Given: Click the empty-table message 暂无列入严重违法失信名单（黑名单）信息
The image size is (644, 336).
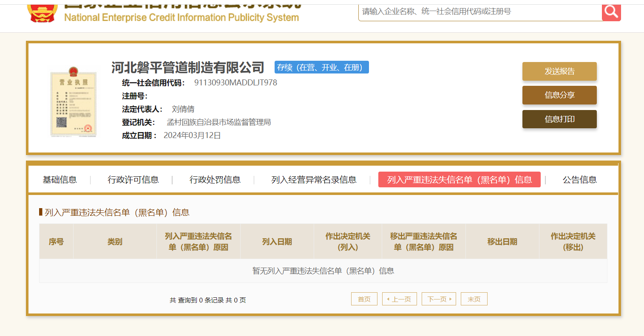Looking at the screenshot, I should (x=323, y=271).
